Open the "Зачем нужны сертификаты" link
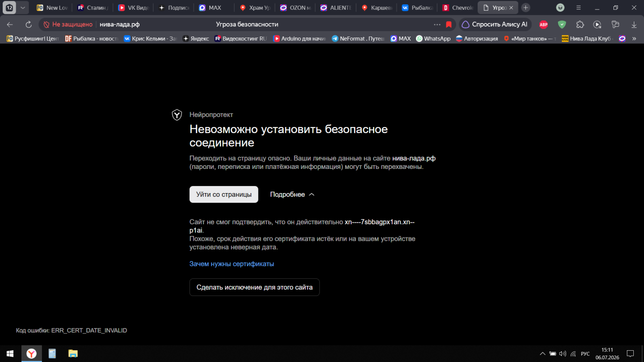The height and width of the screenshot is (362, 644). 232,264
